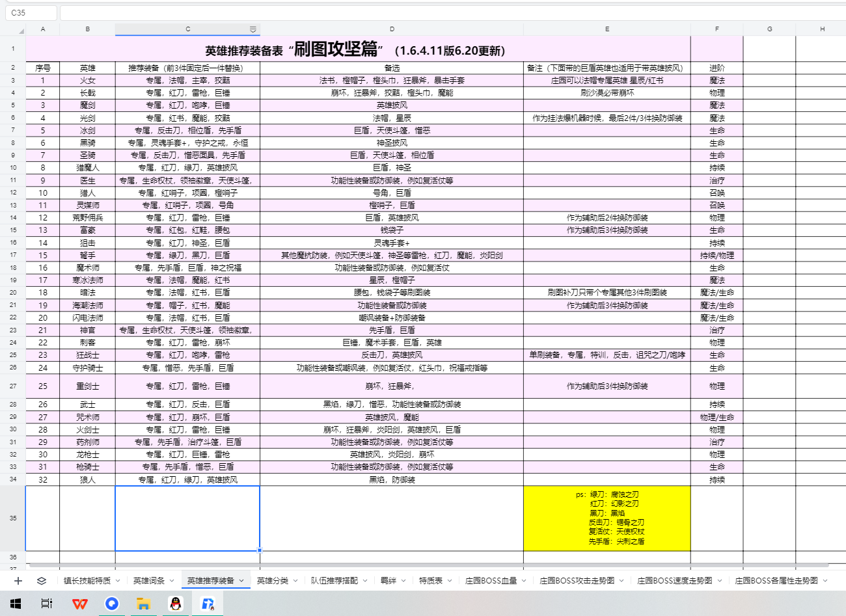Open File Explorer from the taskbar
The image size is (846, 616).
coord(143,604)
